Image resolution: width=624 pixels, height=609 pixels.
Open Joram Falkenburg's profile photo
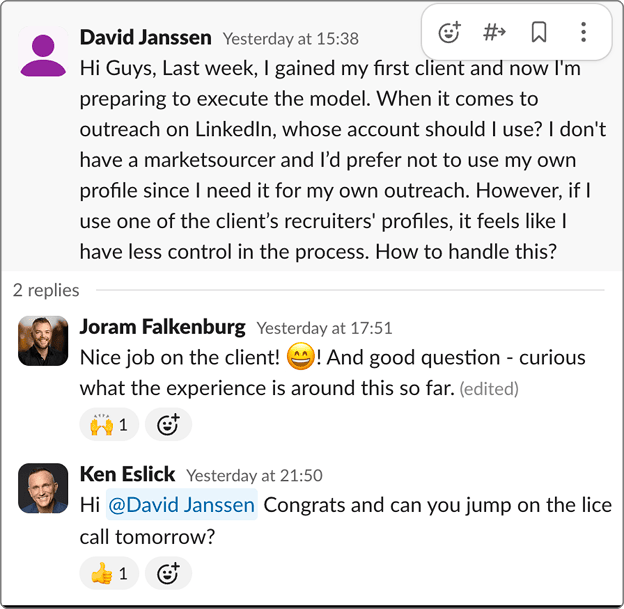tap(43, 341)
